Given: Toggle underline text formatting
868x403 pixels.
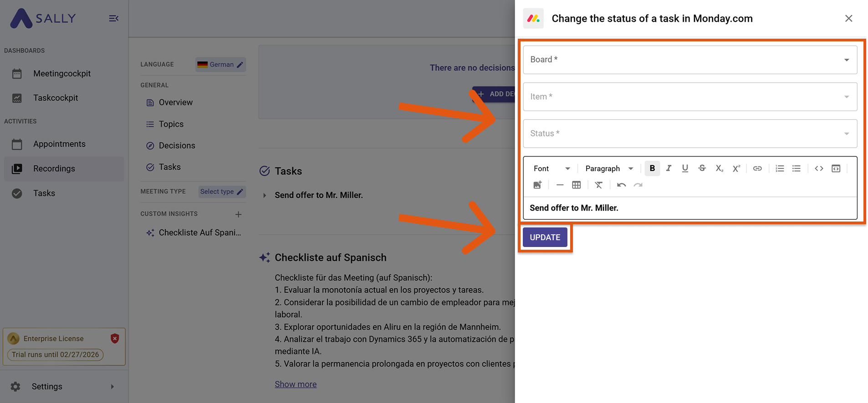Looking at the screenshot, I should (x=685, y=168).
